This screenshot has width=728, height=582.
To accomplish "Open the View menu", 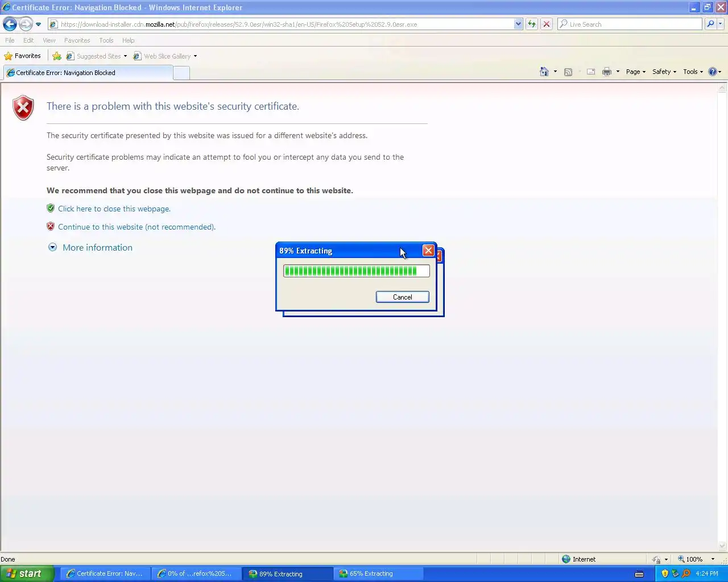I will [x=49, y=40].
